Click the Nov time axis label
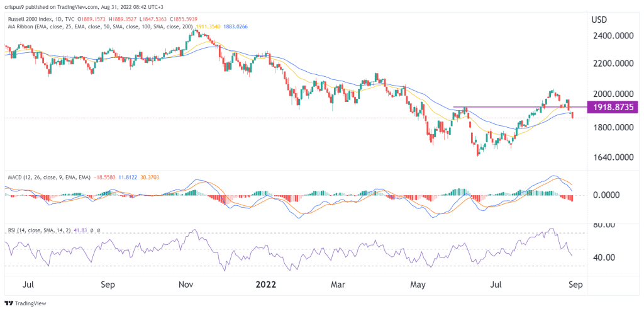 coord(187,285)
